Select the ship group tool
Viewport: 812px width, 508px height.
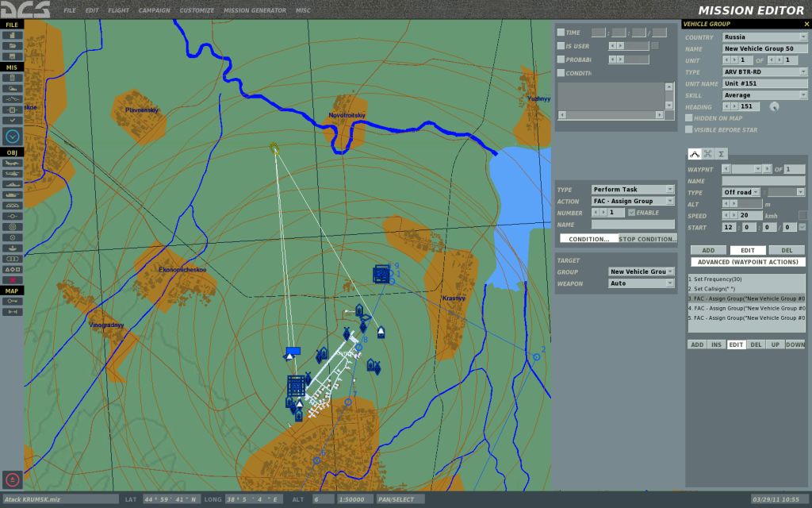tap(12, 184)
